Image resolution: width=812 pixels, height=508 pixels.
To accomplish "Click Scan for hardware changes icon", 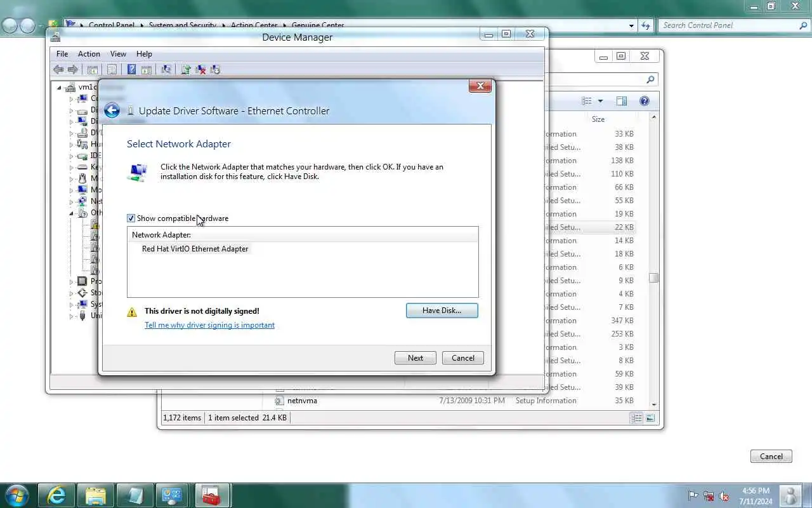I will 166,70.
